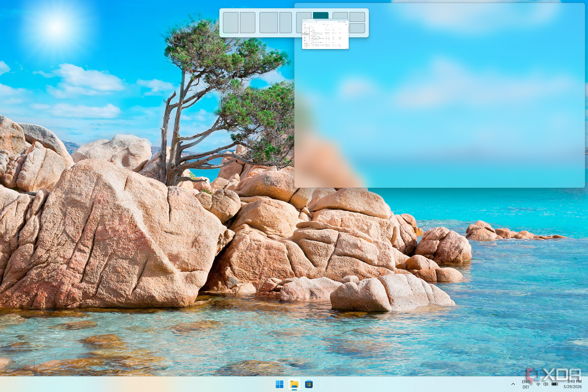Show hidden system tray icons
Screen dimensions: 588x392
pyautogui.click(x=513, y=384)
